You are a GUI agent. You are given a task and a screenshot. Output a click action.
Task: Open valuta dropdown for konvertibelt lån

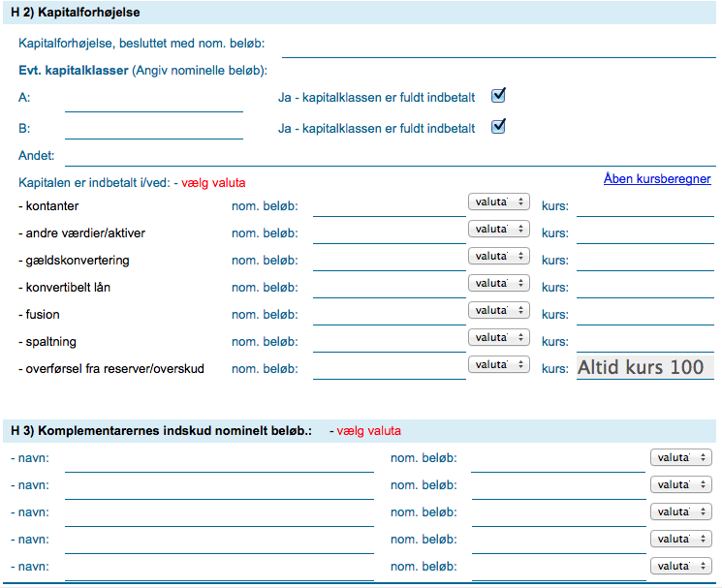click(x=499, y=284)
